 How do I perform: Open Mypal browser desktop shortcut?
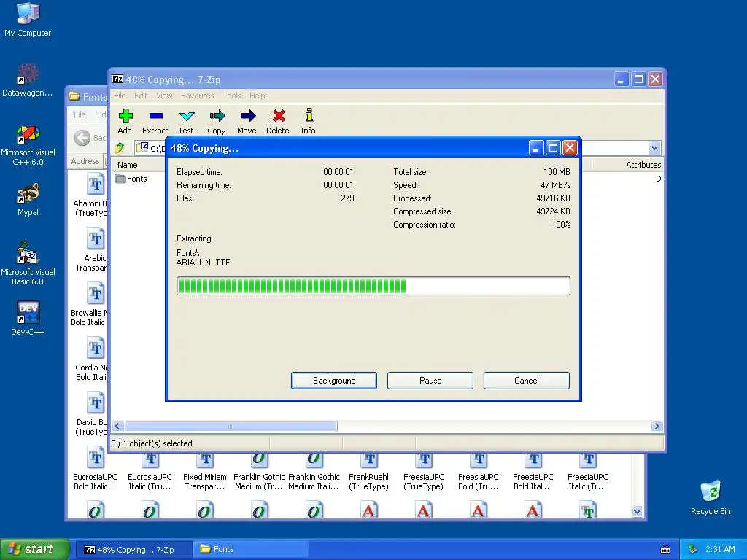pos(28,199)
